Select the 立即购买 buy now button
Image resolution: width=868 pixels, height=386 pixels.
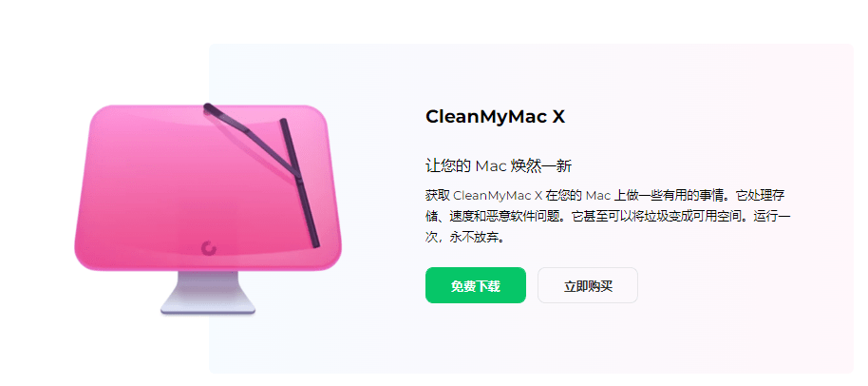coord(588,285)
